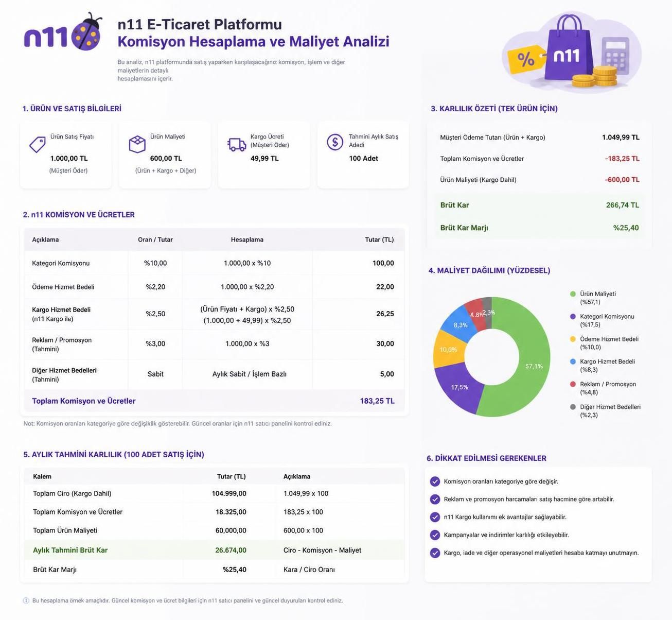Click the %25,40 margin in Karlılık Özeti
Screen dimensions: 672x620
[626, 228]
